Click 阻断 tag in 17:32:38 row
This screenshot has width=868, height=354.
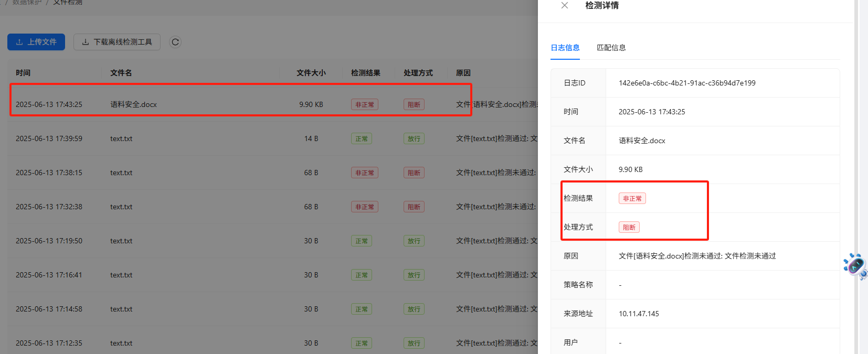[x=414, y=207]
